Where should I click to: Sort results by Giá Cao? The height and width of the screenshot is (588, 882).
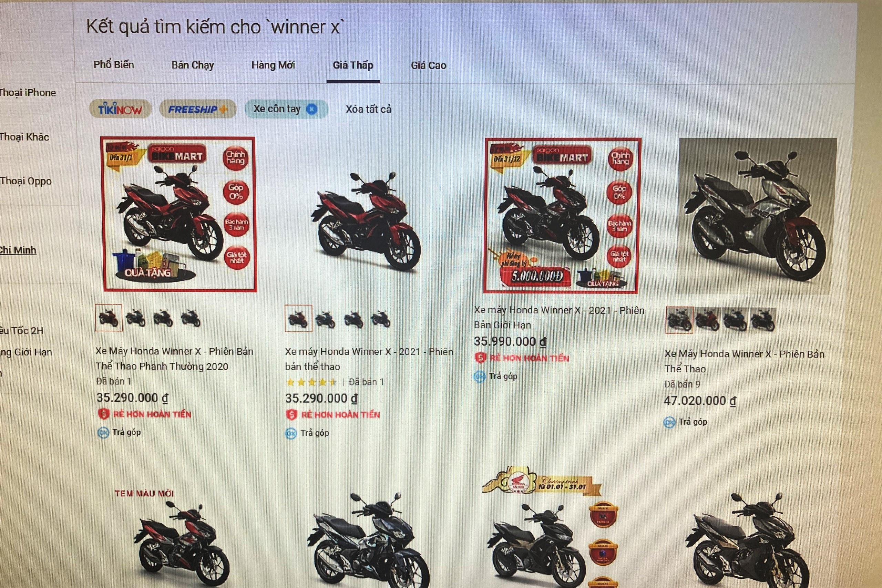[428, 66]
